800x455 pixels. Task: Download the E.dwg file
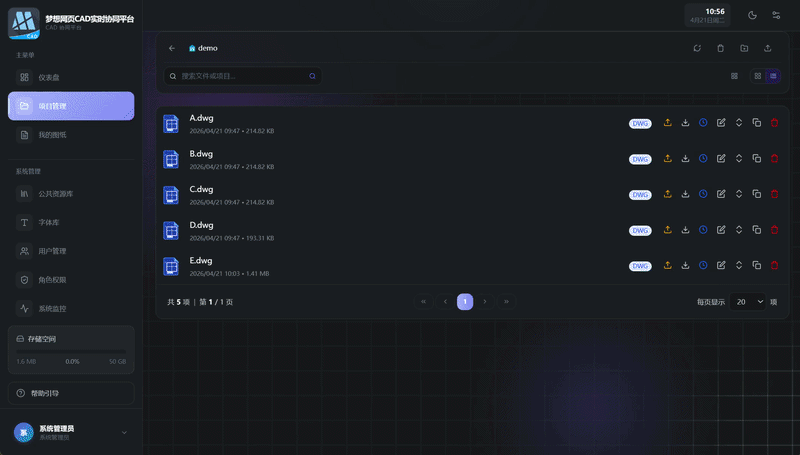(x=685, y=265)
